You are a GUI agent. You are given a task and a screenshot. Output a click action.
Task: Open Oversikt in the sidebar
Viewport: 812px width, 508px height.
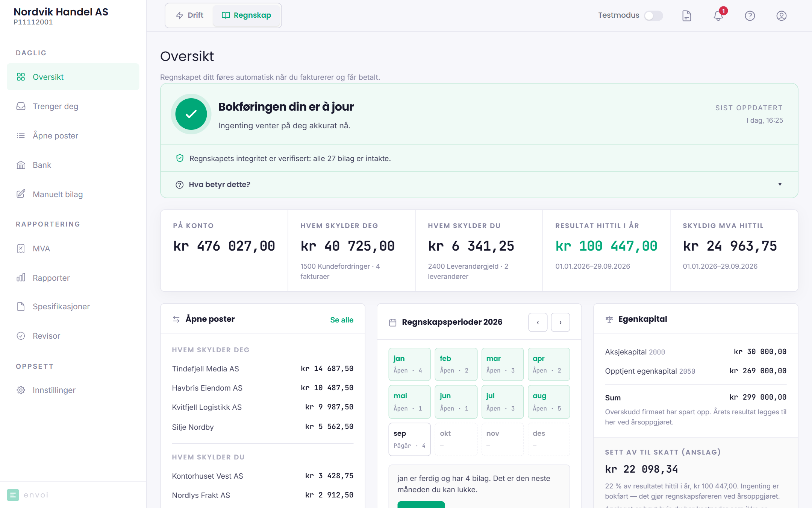[x=73, y=77]
